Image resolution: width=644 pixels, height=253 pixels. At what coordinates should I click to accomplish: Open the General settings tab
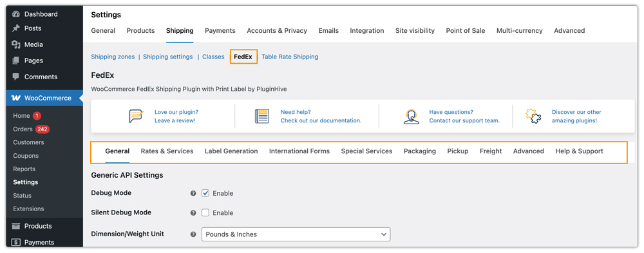pos(103,30)
